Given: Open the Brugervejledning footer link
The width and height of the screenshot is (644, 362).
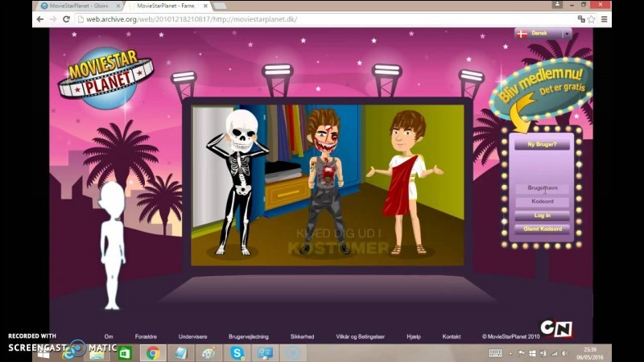Looking at the screenshot, I should click(x=249, y=336).
